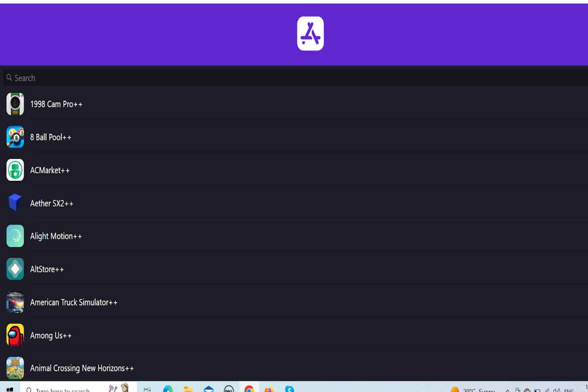Image resolution: width=588 pixels, height=392 pixels.
Task: Click the American Truck Simulator++ name
Action: click(x=73, y=303)
